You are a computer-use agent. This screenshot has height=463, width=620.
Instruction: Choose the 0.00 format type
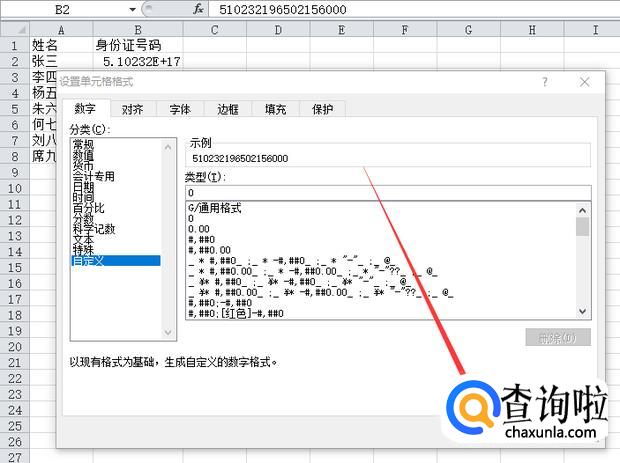coord(199,229)
